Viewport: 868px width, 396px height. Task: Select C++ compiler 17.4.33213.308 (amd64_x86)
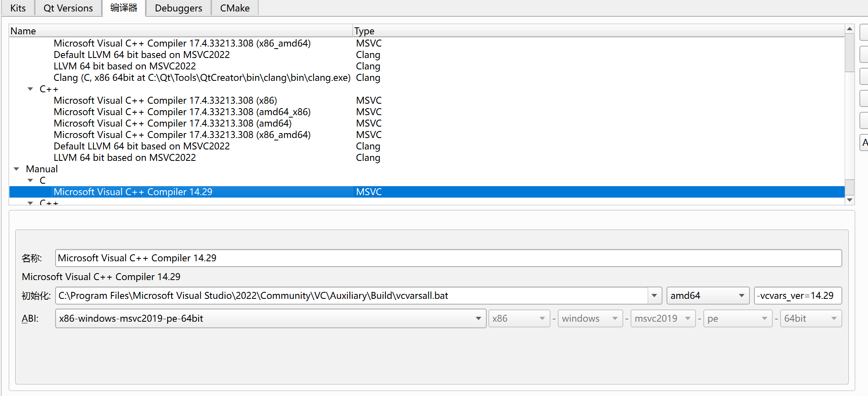click(182, 112)
